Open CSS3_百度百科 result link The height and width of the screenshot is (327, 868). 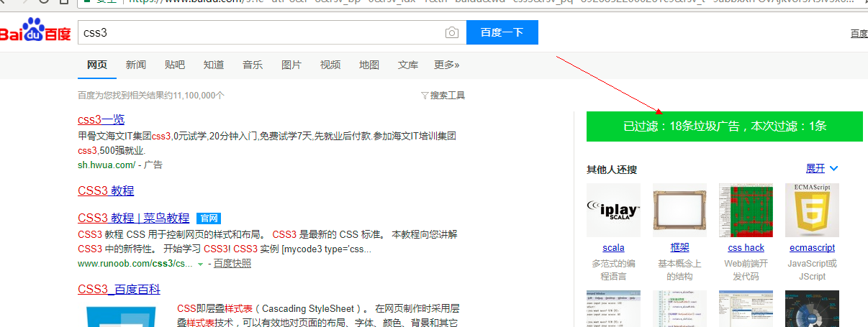point(119,289)
